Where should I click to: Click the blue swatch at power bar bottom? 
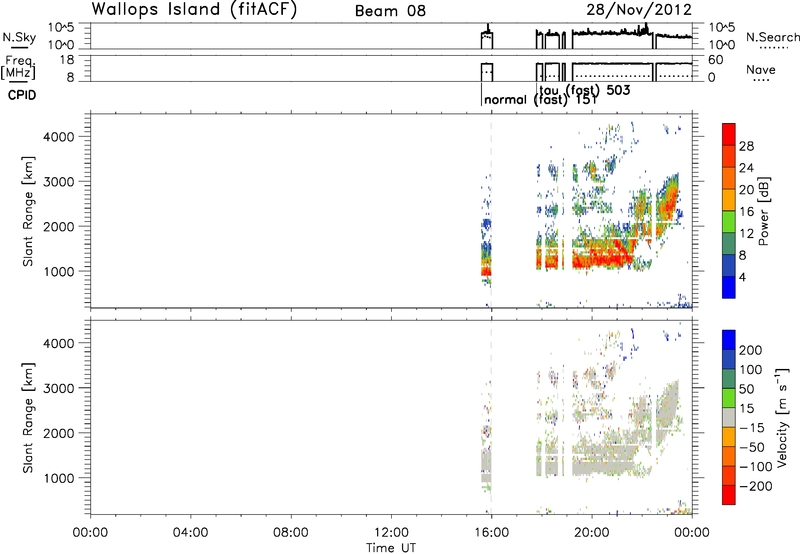pos(729,287)
